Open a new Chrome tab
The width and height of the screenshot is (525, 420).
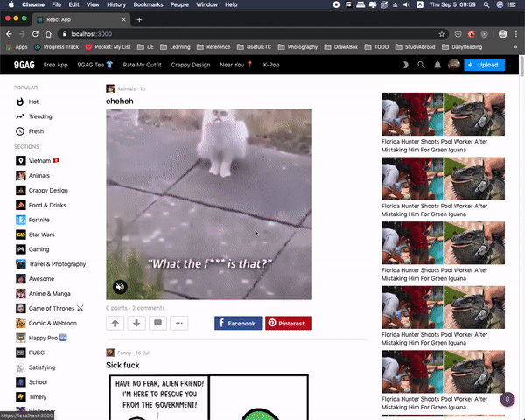(139, 20)
